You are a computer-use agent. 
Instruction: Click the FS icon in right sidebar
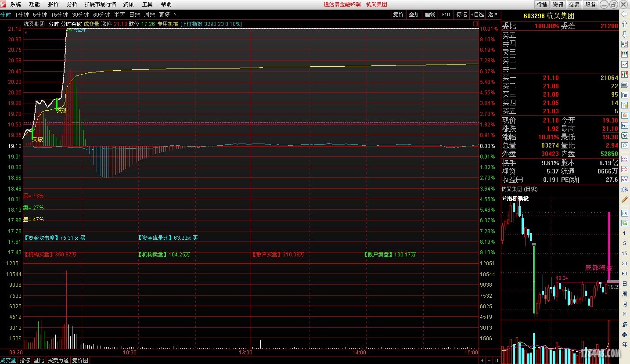[x=624, y=213]
